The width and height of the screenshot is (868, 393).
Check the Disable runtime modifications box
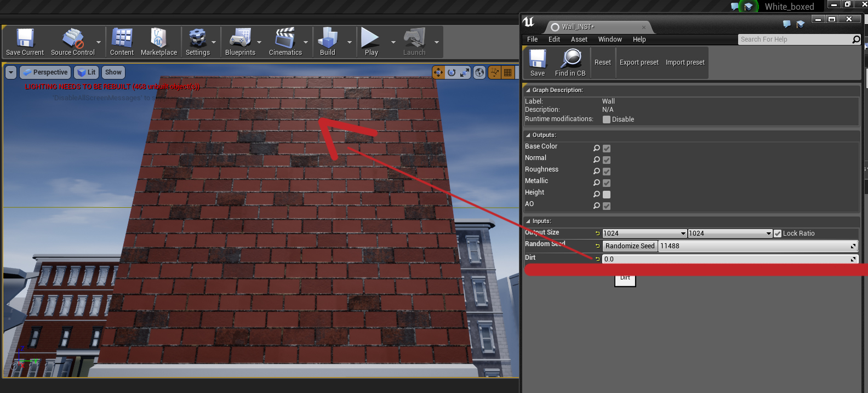(607, 119)
